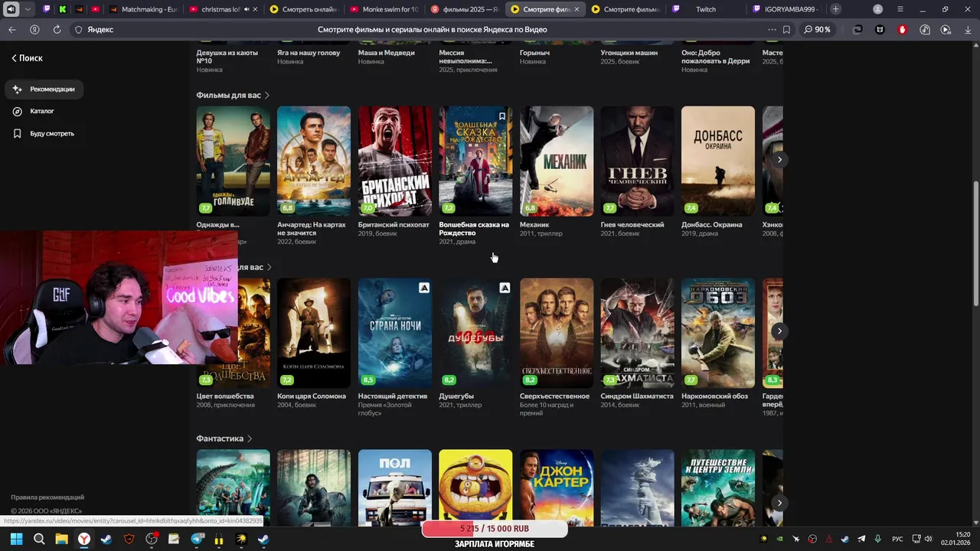Image resolution: width=980 pixels, height=551 pixels.
Task: Open the browser downloads icon
Action: coord(967,29)
